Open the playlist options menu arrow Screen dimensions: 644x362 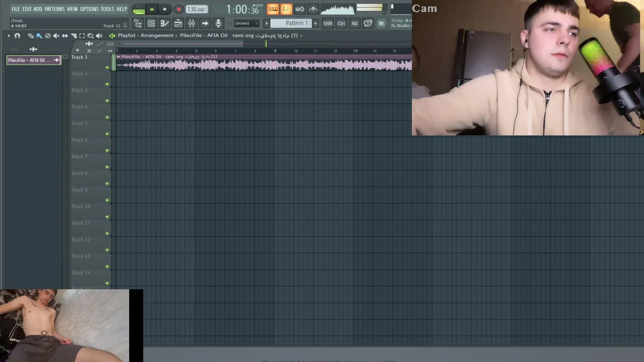click(9, 36)
